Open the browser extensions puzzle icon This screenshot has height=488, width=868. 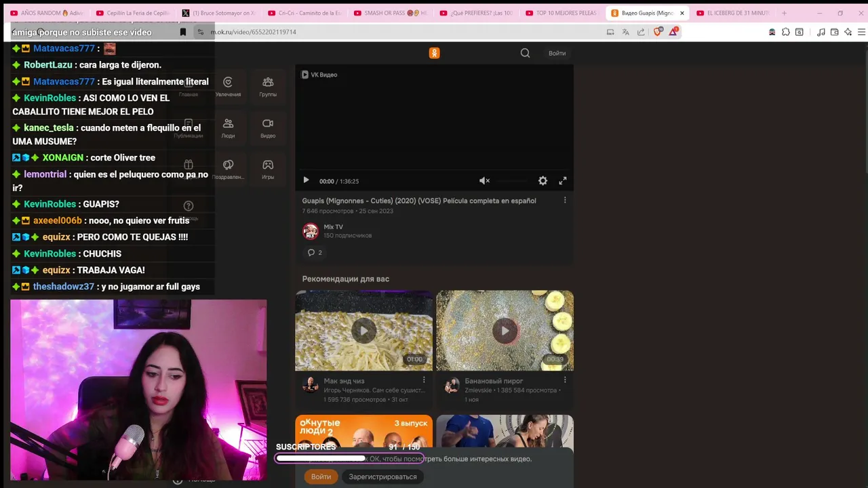pyautogui.click(x=786, y=32)
